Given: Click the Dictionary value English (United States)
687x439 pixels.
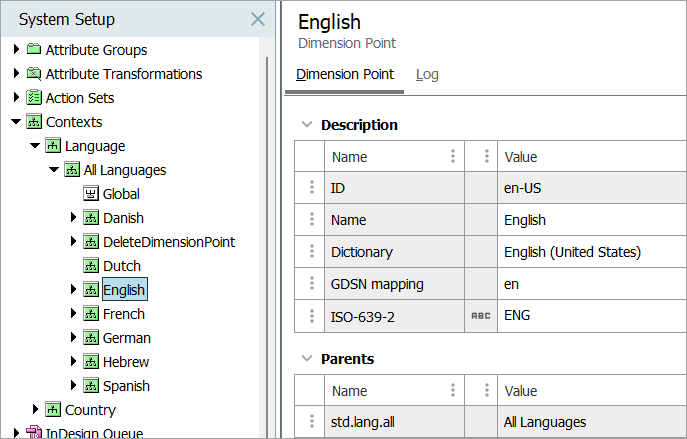Looking at the screenshot, I should click(572, 252).
